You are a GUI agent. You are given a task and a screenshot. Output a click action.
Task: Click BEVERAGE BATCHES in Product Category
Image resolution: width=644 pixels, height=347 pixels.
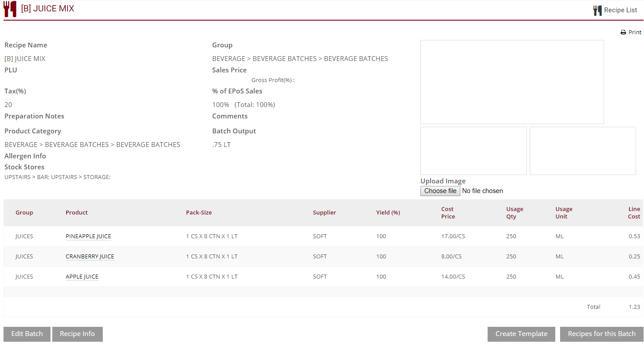click(x=76, y=144)
